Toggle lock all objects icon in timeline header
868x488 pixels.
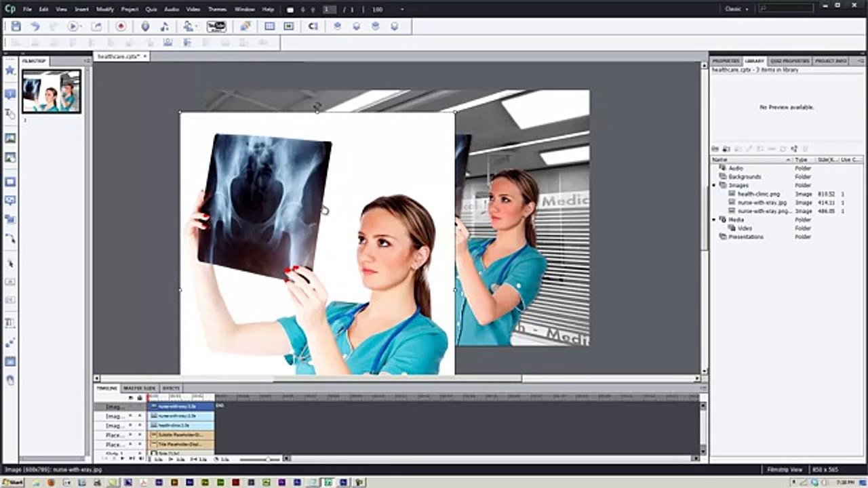click(x=140, y=397)
